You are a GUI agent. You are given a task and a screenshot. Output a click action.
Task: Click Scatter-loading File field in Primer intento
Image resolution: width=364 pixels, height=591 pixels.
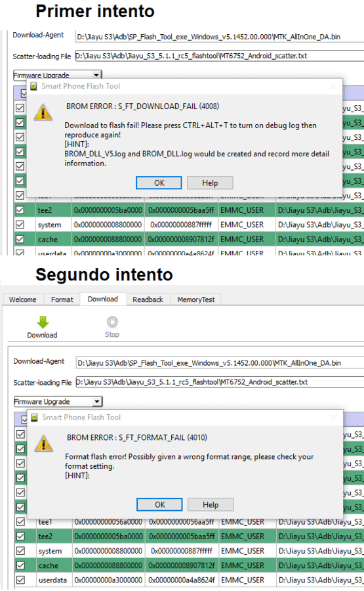click(x=220, y=56)
